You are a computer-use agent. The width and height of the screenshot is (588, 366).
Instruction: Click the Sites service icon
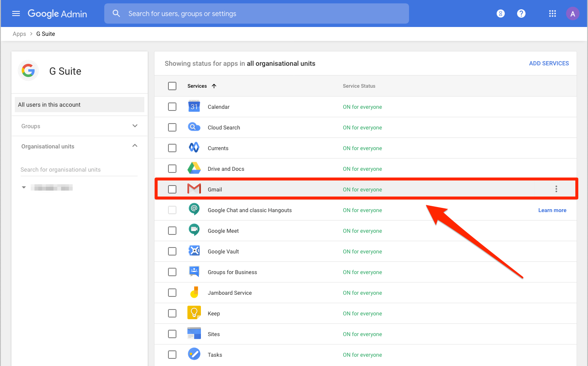[x=194, y=334]
